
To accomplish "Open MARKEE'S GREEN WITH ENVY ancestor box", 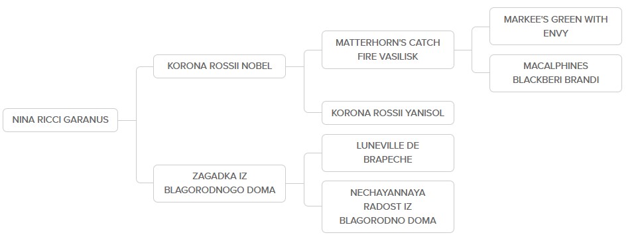I will pyautogui.click(x=556, y=27).
